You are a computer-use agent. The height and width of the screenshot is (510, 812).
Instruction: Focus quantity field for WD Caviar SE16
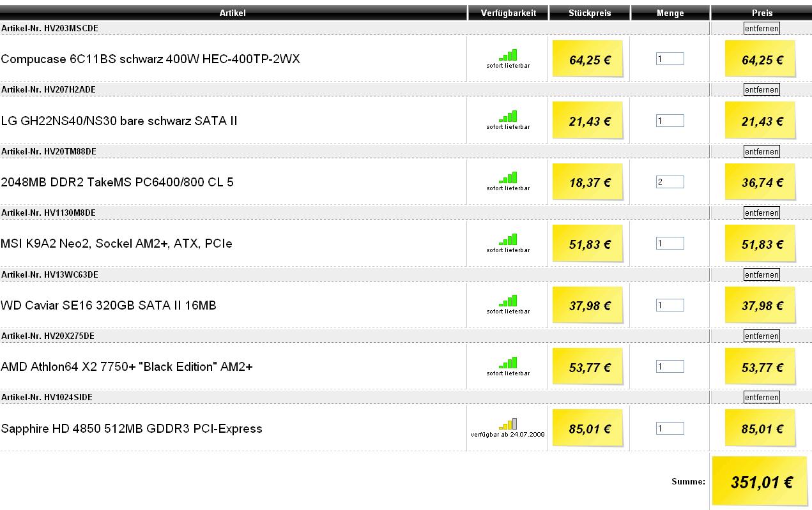point(670,305)
